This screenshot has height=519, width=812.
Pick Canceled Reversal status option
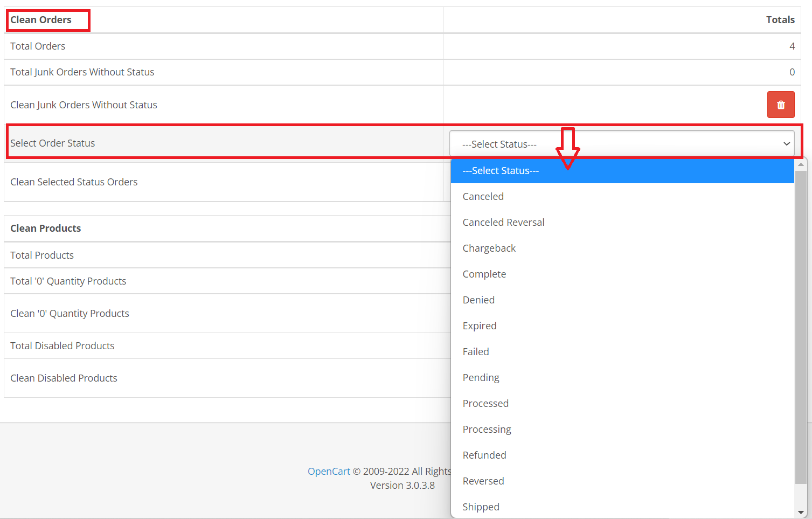tap(503, 223)
